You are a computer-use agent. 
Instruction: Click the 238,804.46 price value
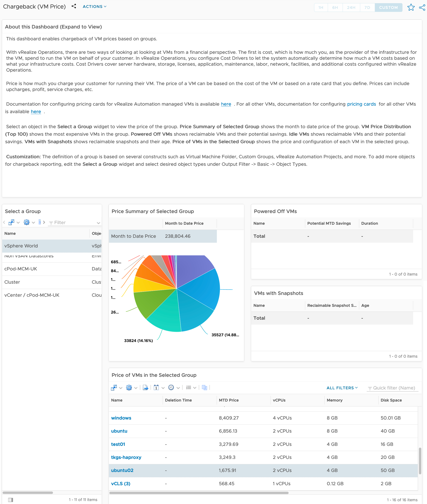178,236
